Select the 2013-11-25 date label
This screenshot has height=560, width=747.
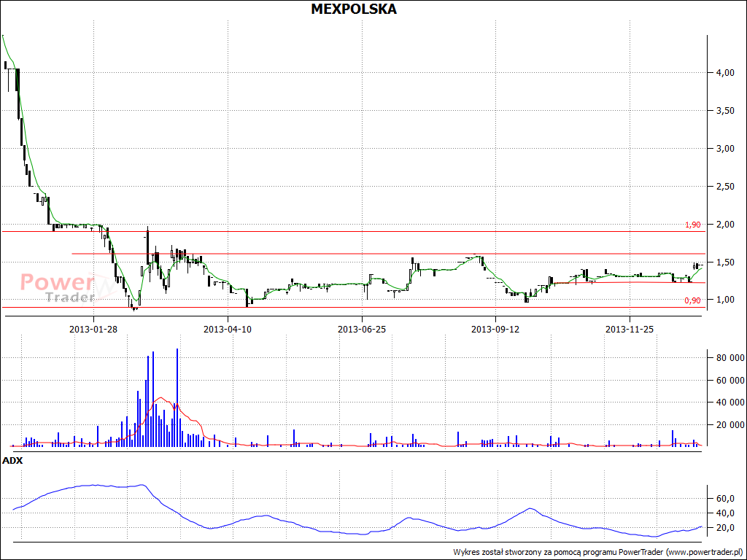pyautogui.click(x=630, y=329)
